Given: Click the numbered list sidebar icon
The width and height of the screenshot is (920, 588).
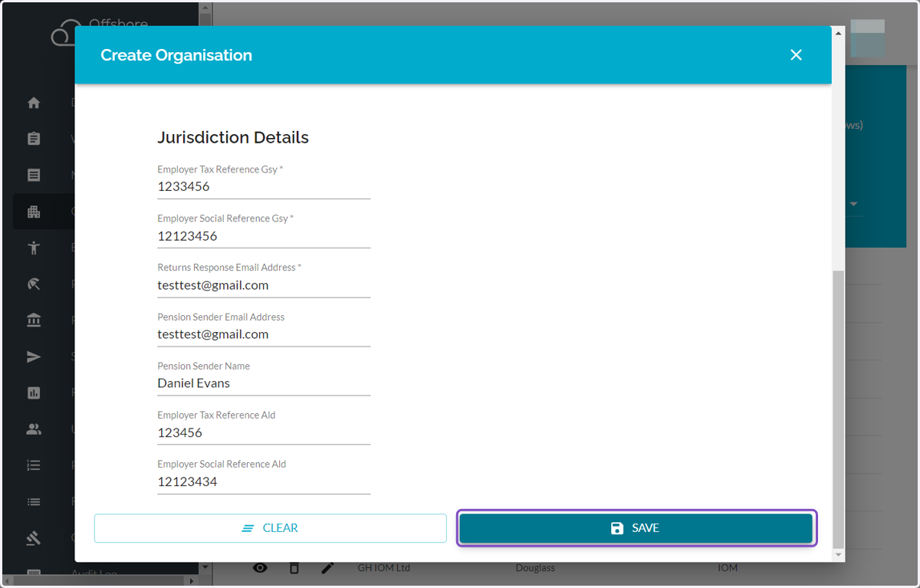Looking at the screenshot, I should (34, 465).
